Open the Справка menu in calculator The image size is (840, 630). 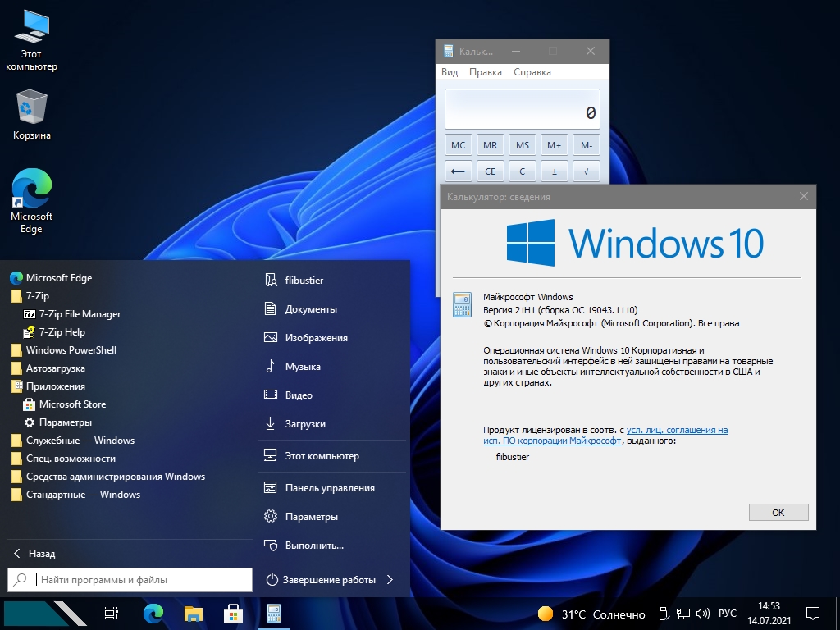coord(532,72)
